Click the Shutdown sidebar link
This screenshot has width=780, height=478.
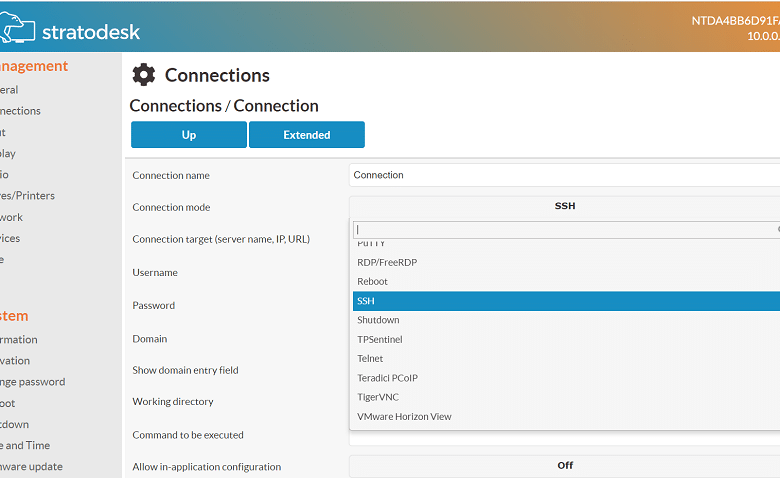(x=14, y=424)
